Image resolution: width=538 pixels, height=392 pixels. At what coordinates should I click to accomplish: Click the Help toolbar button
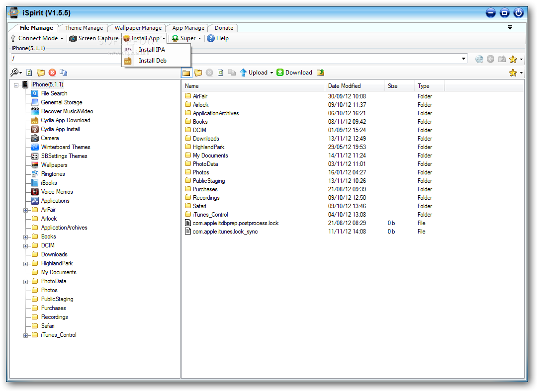coord(218,38)
